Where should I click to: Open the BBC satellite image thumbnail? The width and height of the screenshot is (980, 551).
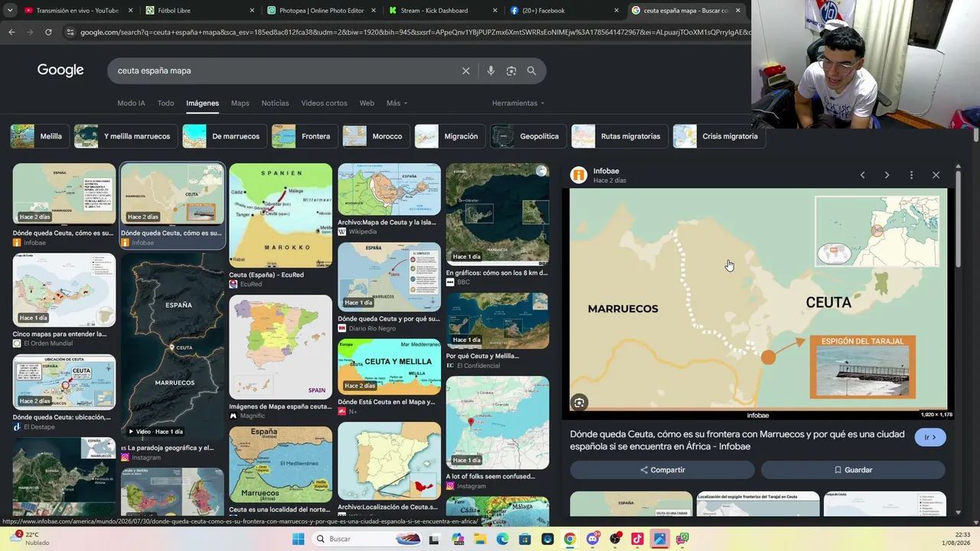[498, 214]
